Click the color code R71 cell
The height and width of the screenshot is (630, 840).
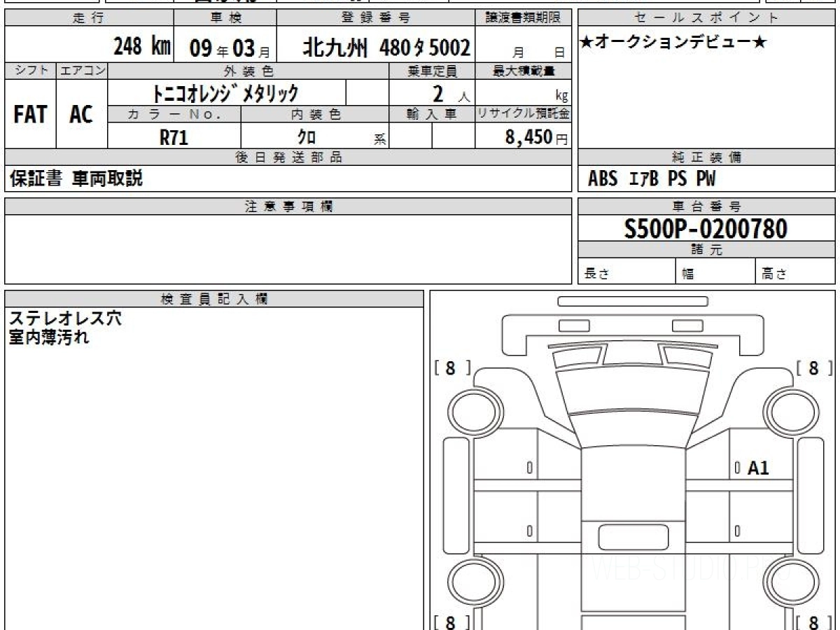[x=174, y=137]
